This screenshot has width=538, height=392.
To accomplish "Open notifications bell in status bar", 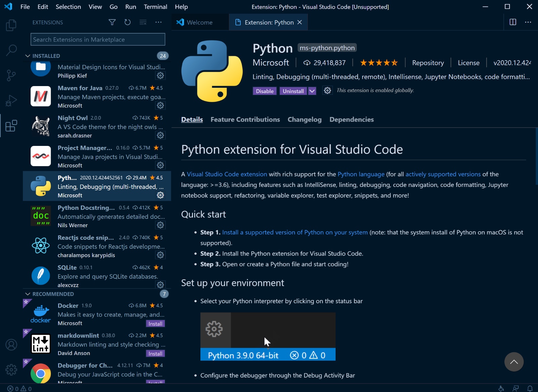I will coord(530,388).
